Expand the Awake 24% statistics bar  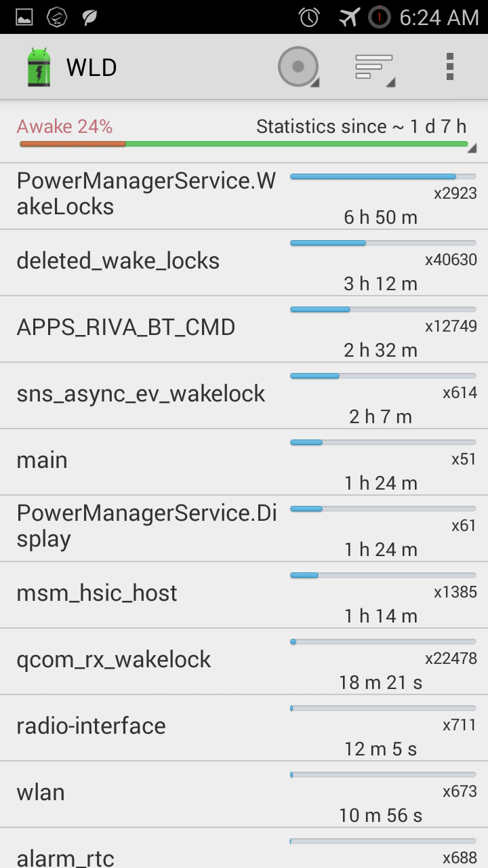pyautogui.click(x=244, y=144)
